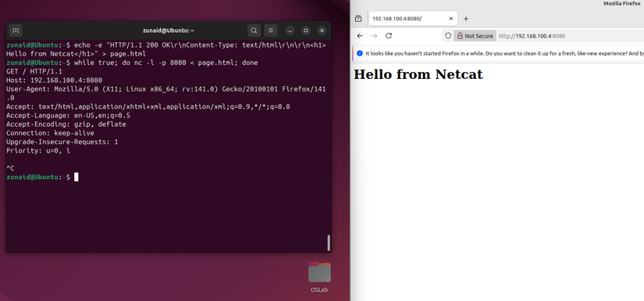Screen dimensions: 644x301
Task: Click the '^C' line in terminal
Action: click(x=10, y=168)
